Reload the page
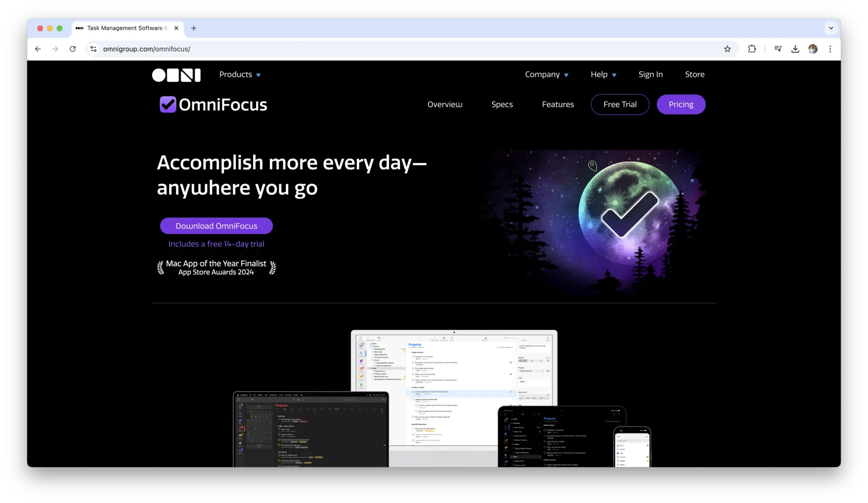Screen dimensions: 868x503 (73, 49)
